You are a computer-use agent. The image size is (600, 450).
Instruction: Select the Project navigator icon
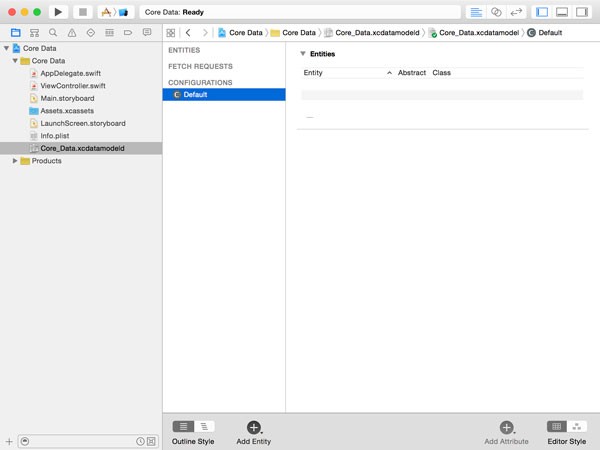(16, 33)
